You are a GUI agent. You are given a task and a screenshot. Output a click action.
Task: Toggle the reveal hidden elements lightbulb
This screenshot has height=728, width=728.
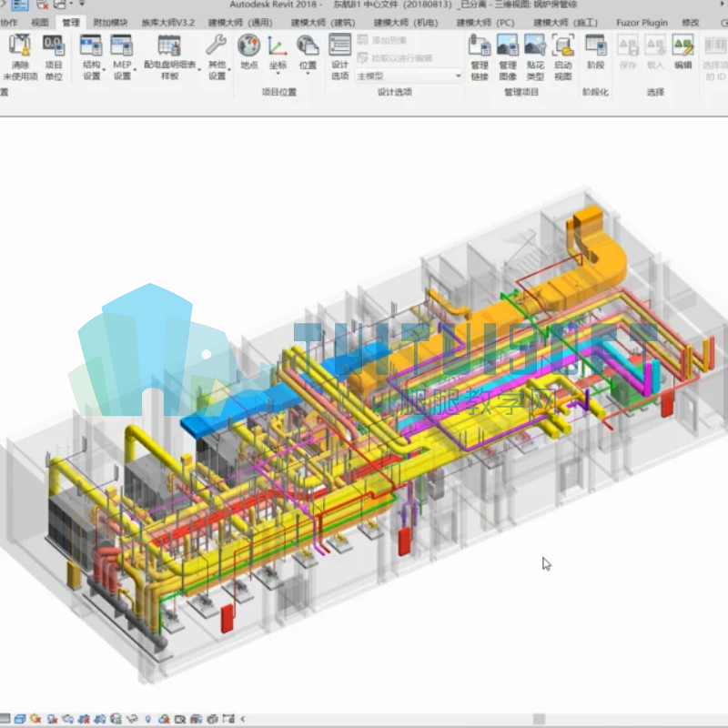(147, 719)
